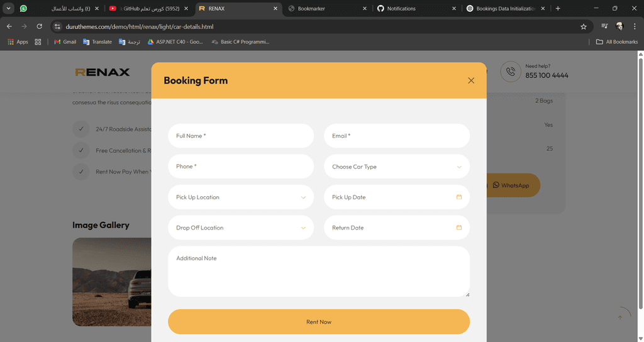This screenshot has width=644, height=342.
Task: Open the Apps bookmark shortcut
Action: pos(18,42)
